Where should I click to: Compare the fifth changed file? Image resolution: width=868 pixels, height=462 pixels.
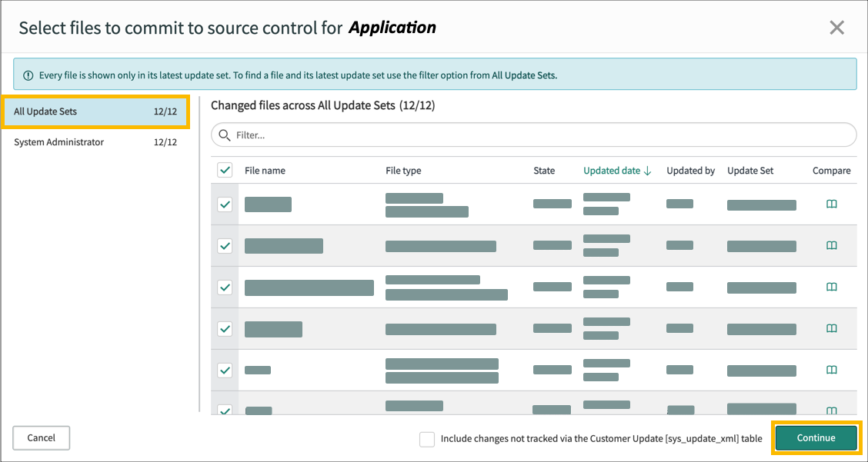coord(832,370)
